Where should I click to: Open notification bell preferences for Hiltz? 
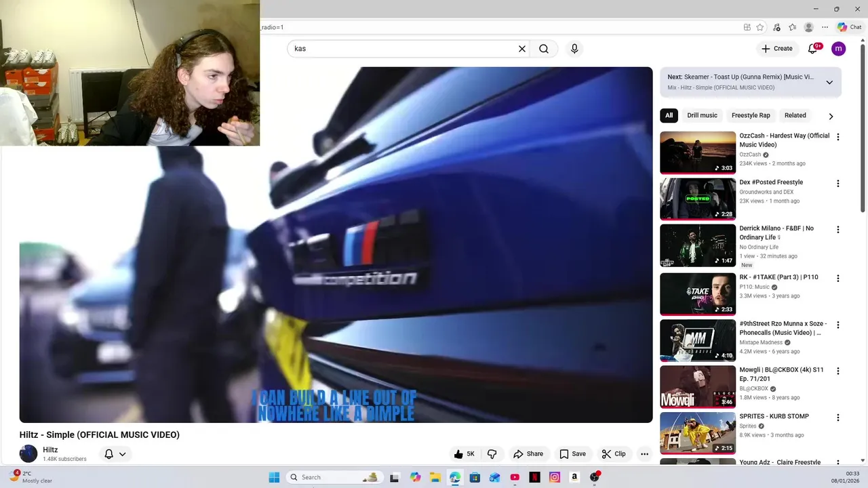[x=115, y=454]
